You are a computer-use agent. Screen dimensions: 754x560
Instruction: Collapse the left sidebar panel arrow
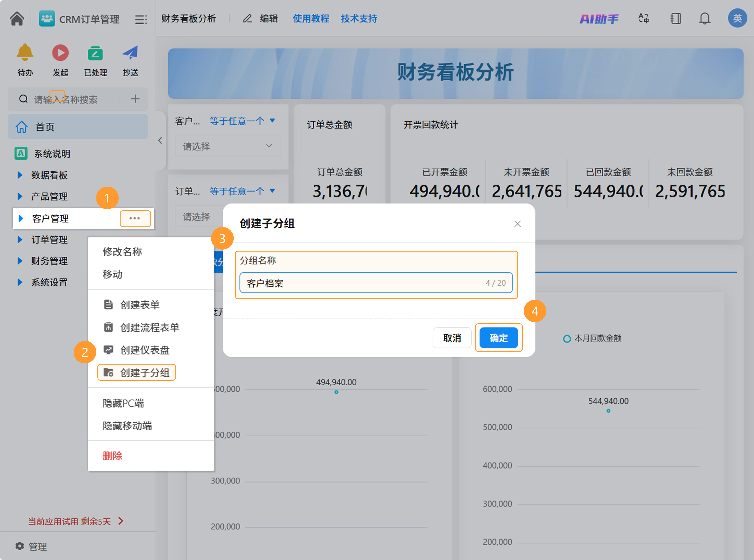point(160,140)
